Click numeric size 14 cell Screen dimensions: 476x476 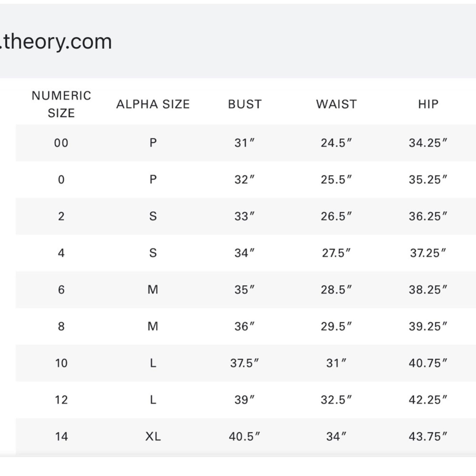point(61,436)
